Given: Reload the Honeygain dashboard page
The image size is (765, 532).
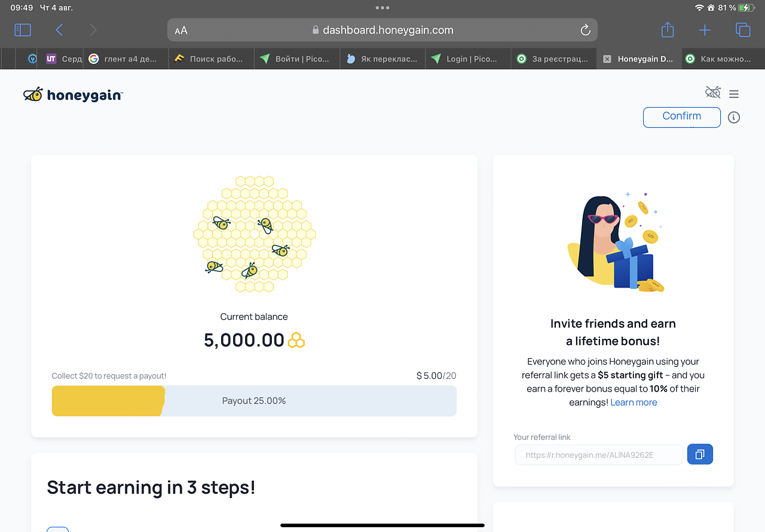Looking at the screenshot, I should click(585, 30).
